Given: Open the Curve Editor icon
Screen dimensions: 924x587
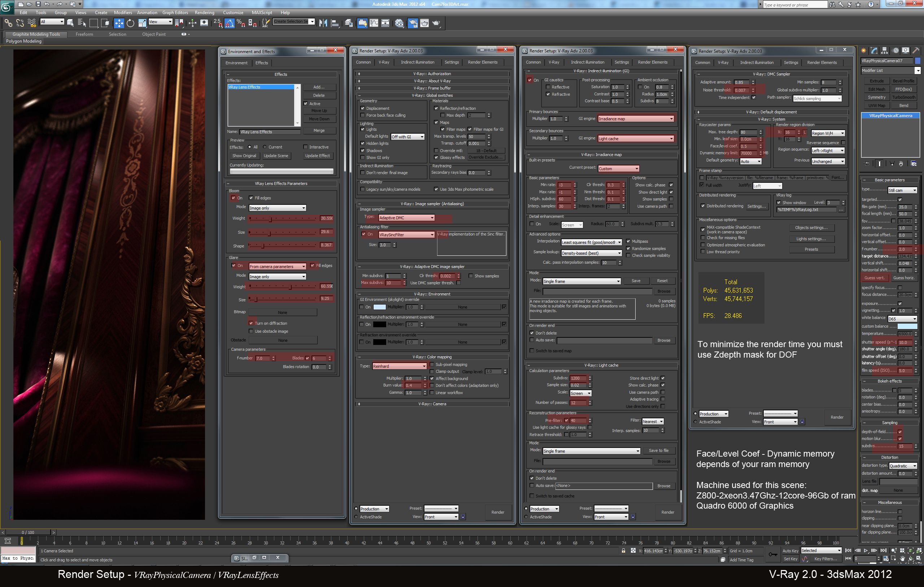Looking at the screenshot, I should [x=374, y=23].
